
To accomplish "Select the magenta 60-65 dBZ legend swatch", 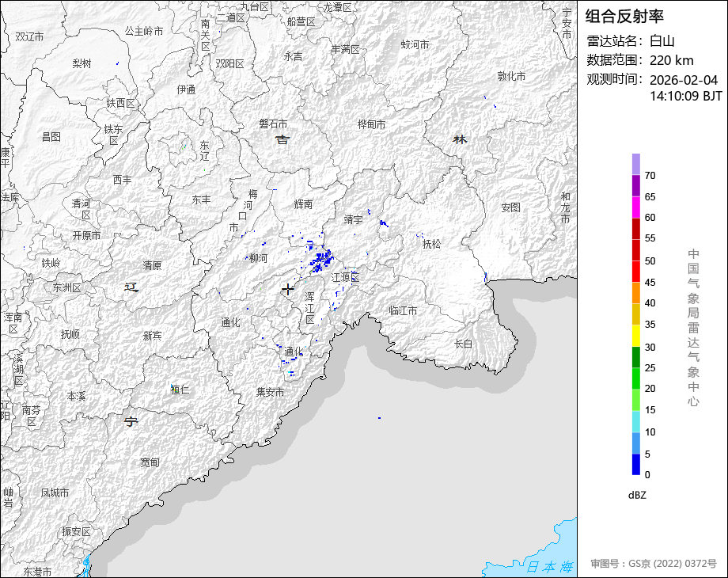I will 636,207.
